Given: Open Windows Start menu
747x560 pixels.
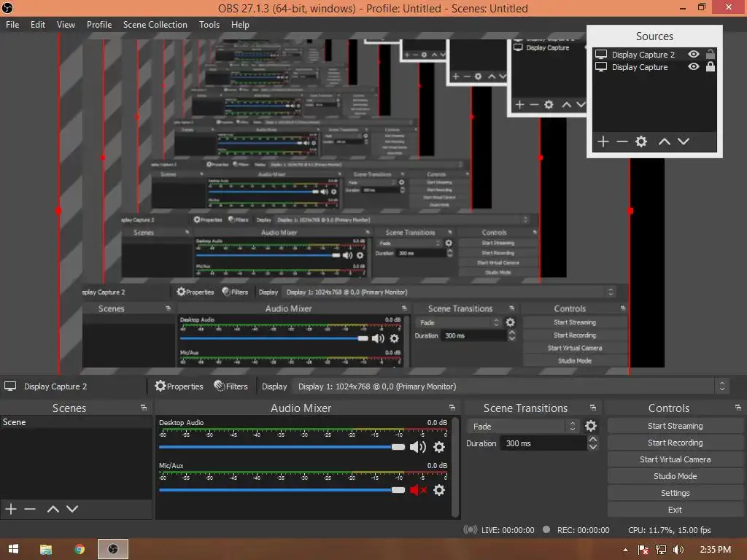Looking at the screenshot, I should (x=13, y=549).
